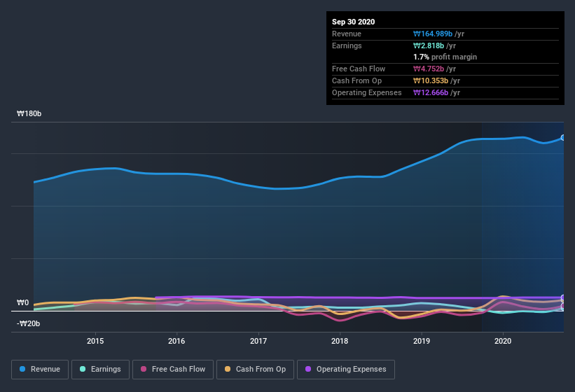
Task: Click the ₩12.666b operating expenses value
Action: [x=431, y=92]
